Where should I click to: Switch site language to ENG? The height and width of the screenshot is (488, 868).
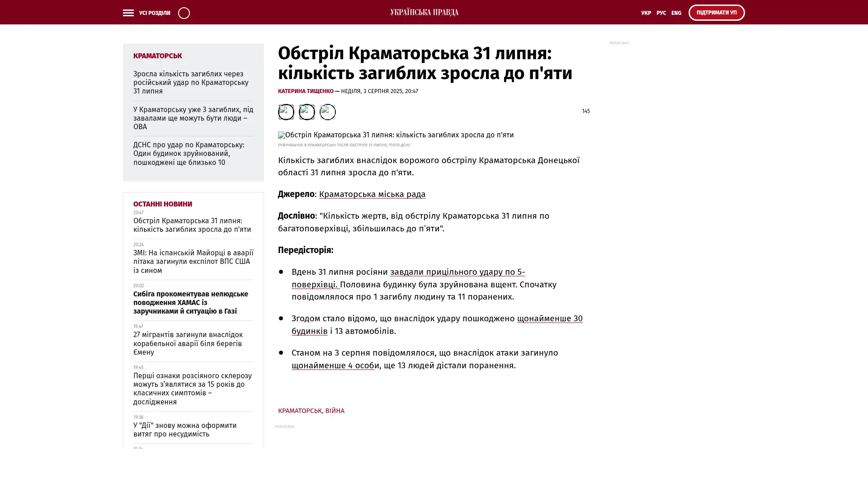click(x=676, y=13)
